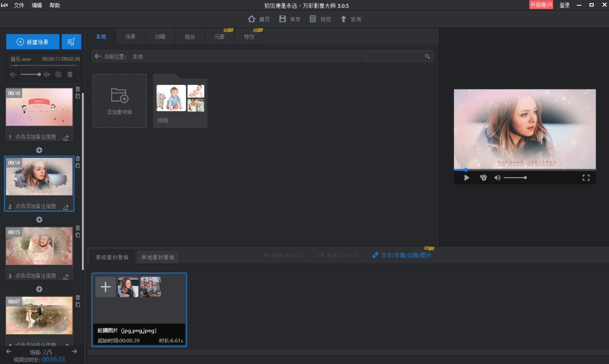The width and height of the screenshot is (609, 364).
Task: Copy scene 3 with its duplicate icon
Action: tap(78, 235)
